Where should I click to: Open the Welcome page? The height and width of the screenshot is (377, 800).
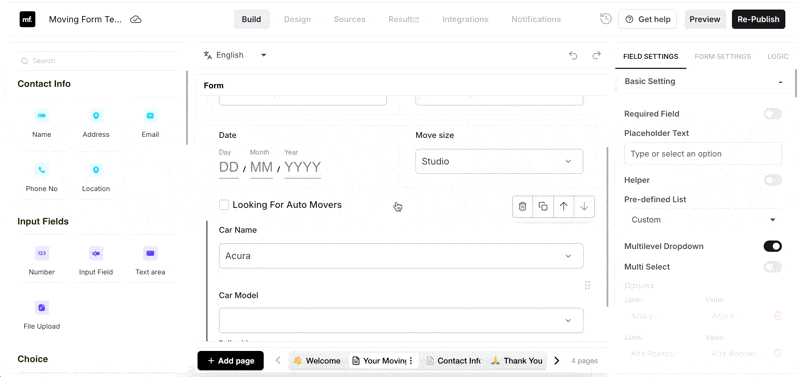pyautogui.click(x=317, y=361)
